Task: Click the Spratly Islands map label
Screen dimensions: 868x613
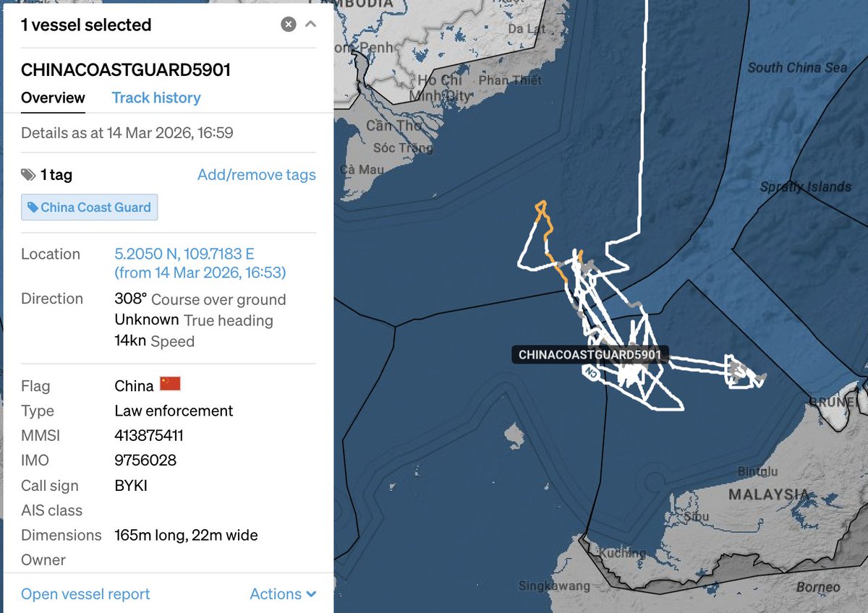Action: [x=806, y=187]
